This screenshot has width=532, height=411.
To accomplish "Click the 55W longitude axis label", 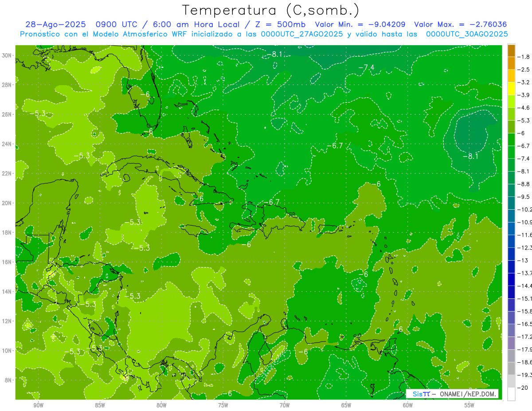I will (x=469, y=405).
